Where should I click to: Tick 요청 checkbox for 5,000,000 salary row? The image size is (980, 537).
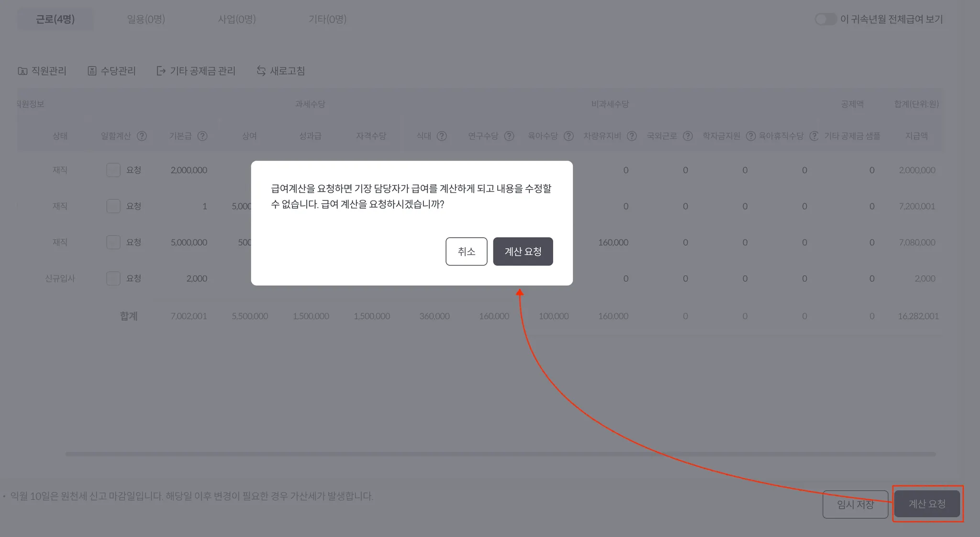coord(113,242)
